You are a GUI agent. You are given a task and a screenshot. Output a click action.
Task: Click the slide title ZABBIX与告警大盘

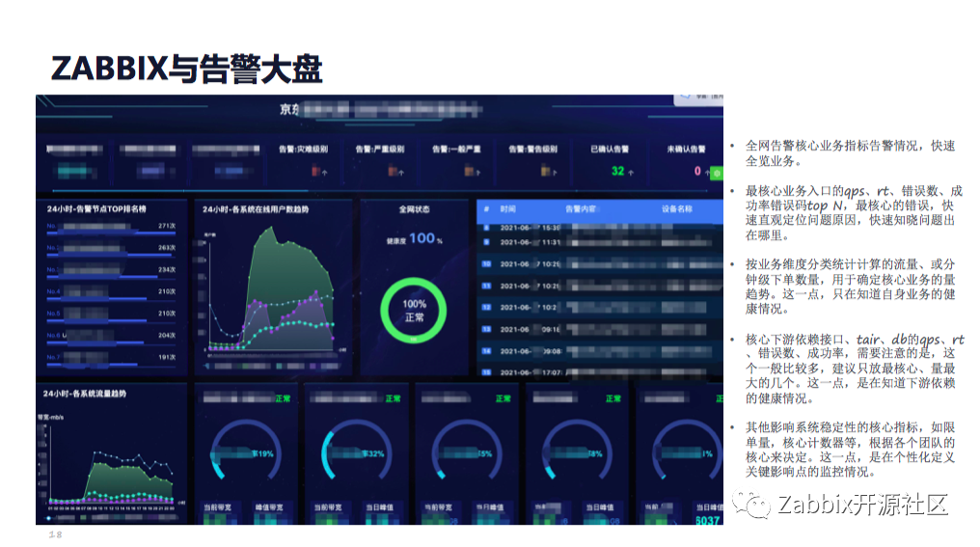coord(186,68)
